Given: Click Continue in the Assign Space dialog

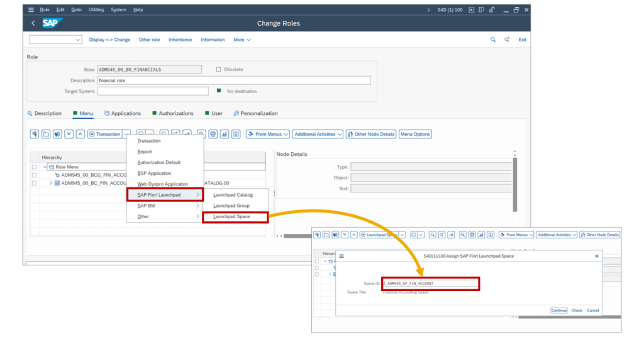Looking at the screenshot, I should click(x=558, y=311).
